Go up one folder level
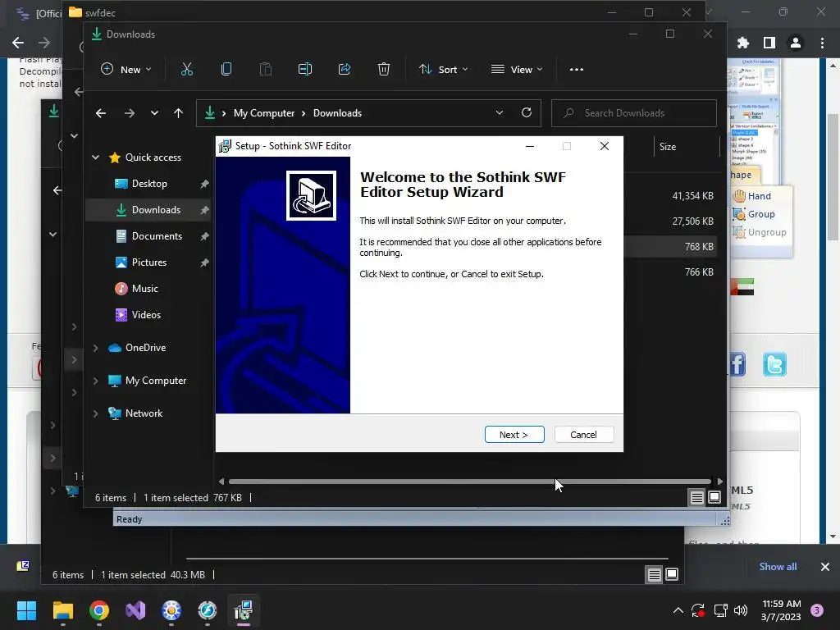The image size is (840, 630). (x=178, y=113)
